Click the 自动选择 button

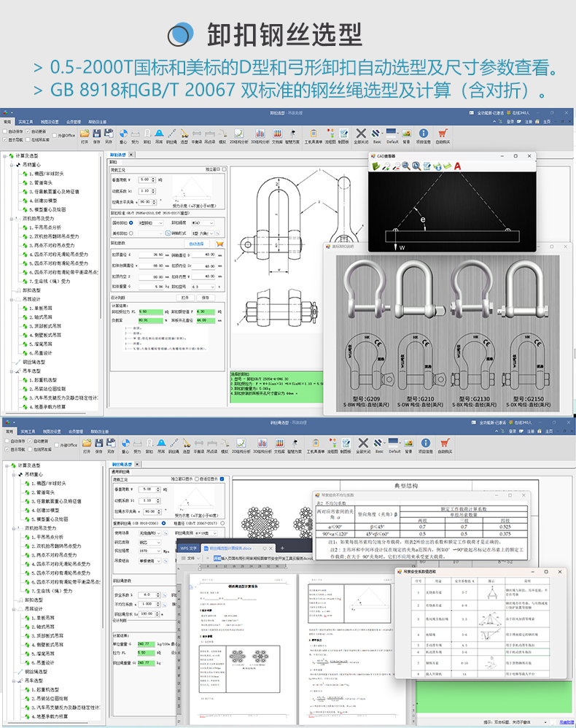click(x=197, y=244)
